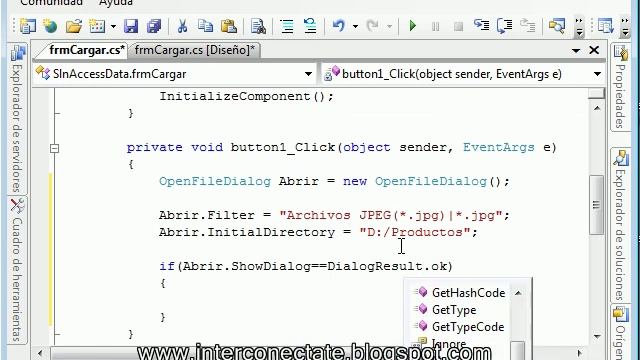Click the Copy icon
The height and width of the screenshot is (360, 640).
click(205, 26)
